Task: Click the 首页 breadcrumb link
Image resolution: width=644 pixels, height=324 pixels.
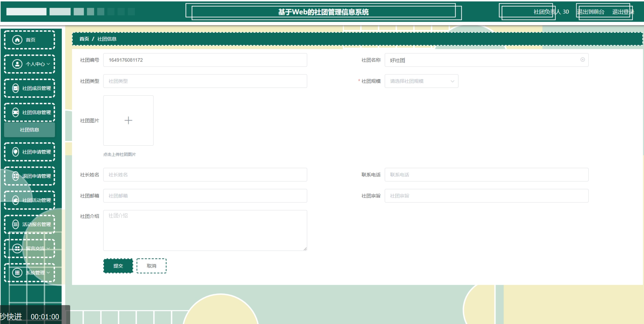Action: (84, 39)
